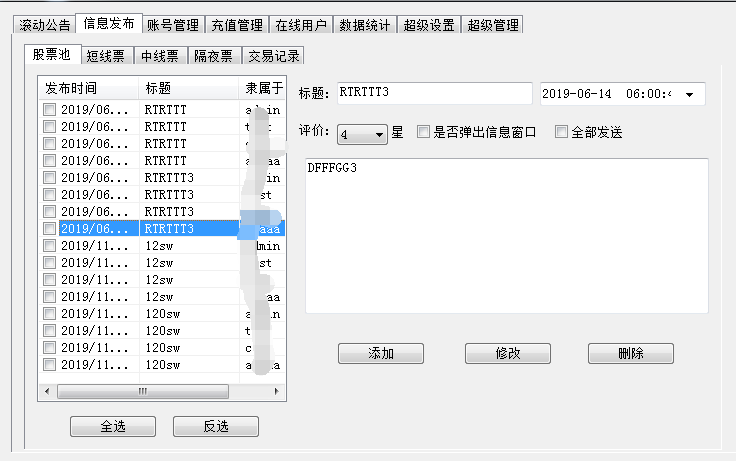Tick checkbox of 12sw row with owner ending 'min'
Viewport: 736px width, 461px height.
click(x=49, y=246)
